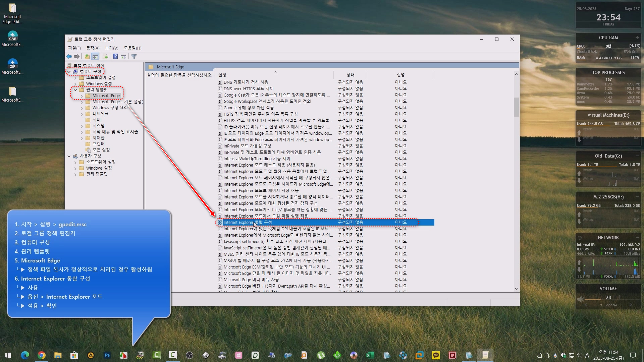This screenshot has height=362, width=644.
Task: Expand the 시스템 folder chevron
Action: pos(82,126)
